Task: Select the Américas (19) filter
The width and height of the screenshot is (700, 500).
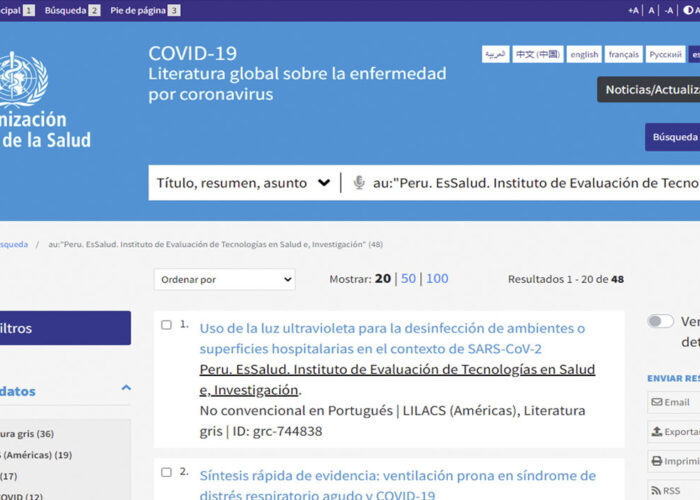Action: [36, 455]
